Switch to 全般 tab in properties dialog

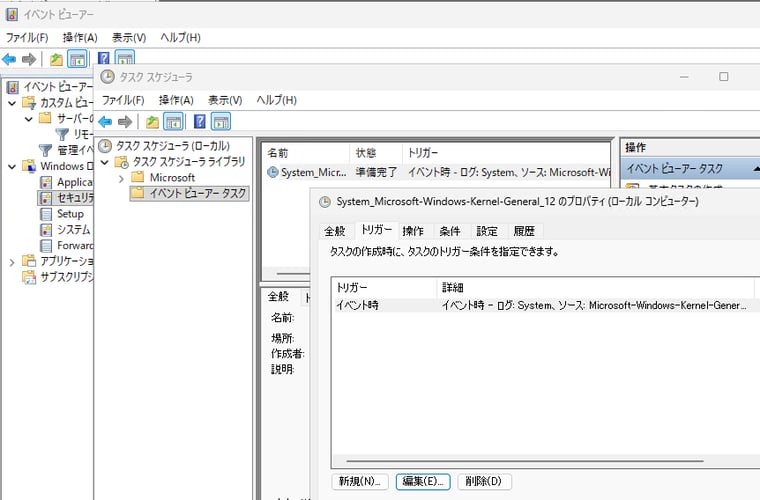tap(335, 231)
